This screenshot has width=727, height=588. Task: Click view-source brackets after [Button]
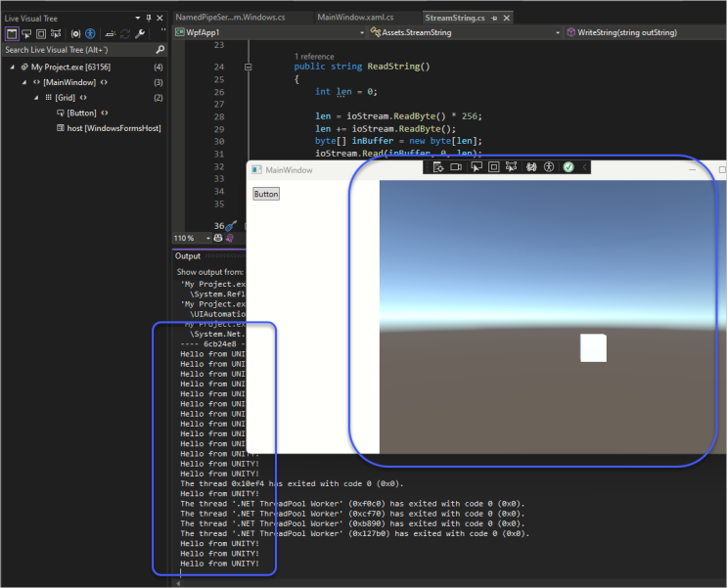[x=105, y=113]
